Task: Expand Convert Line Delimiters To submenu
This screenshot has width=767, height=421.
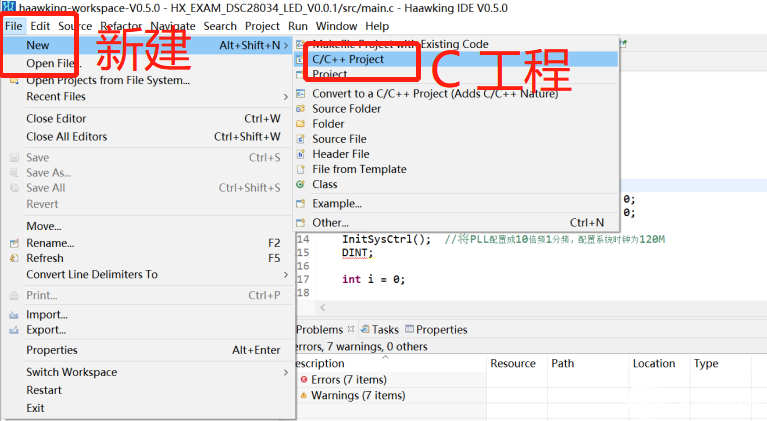Action: 286,275
